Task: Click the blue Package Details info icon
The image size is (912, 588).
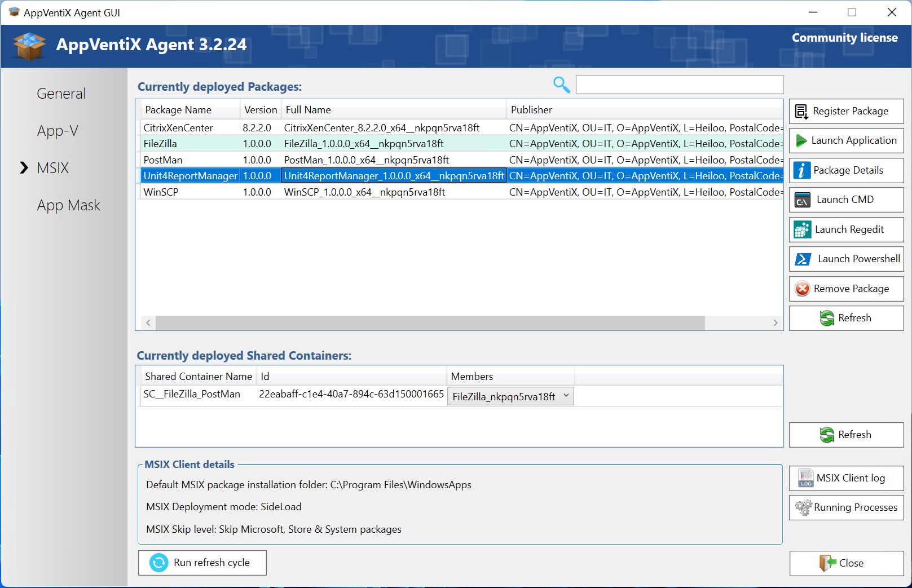Action: pos(801,170)
